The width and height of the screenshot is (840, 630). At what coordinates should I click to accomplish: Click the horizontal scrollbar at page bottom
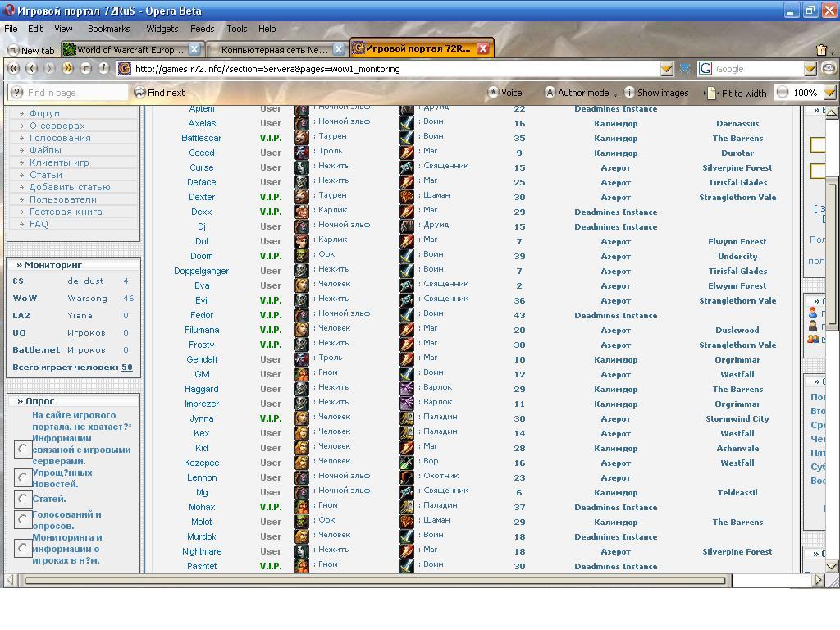[x=375, y=580]
